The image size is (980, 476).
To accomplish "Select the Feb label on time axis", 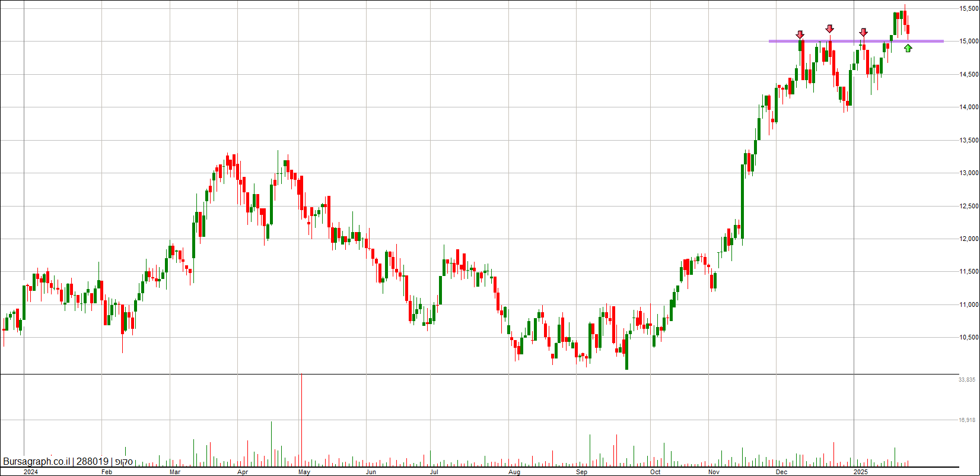I will (107, 472).
